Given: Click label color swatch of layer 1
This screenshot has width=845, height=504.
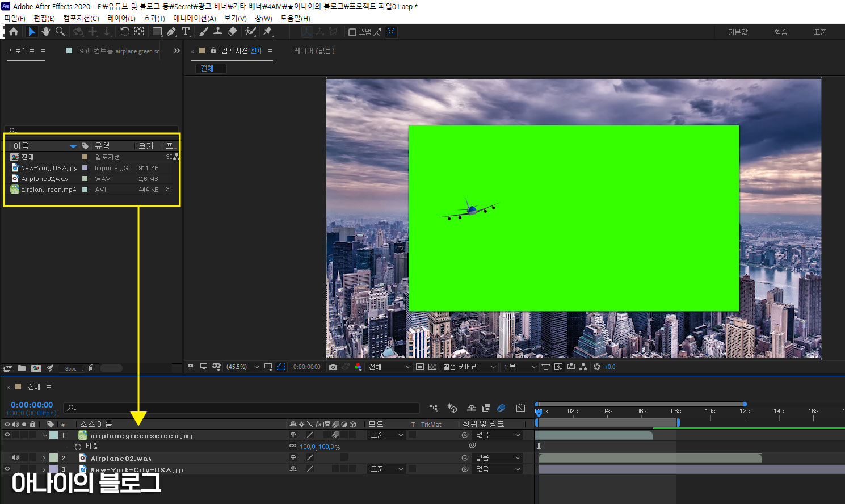Looking at the screenshot, I should click(53, 435).
